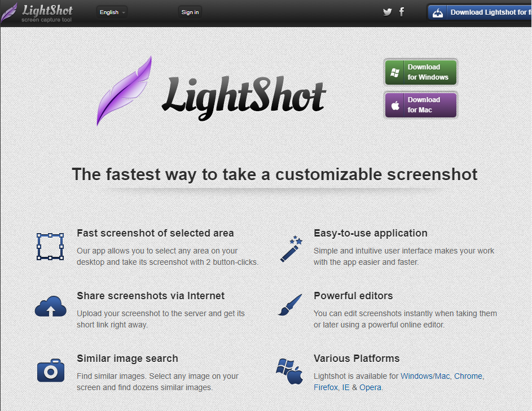
Task: Click the IE link
Action: (345, 387)
